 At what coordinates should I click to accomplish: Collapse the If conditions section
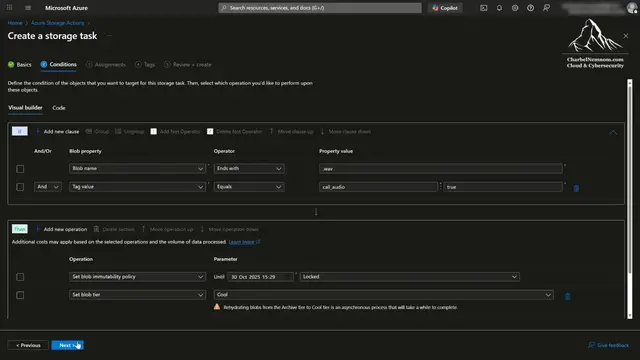click(613, 132)
